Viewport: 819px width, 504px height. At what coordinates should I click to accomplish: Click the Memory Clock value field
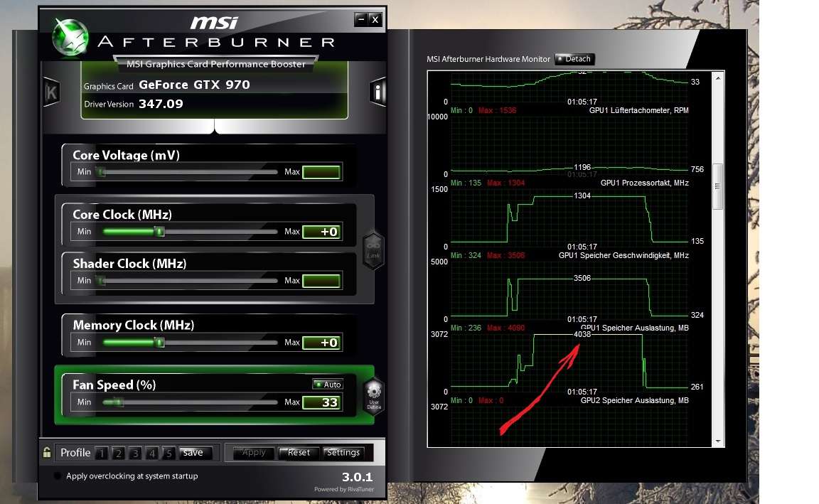pos(322,343)
